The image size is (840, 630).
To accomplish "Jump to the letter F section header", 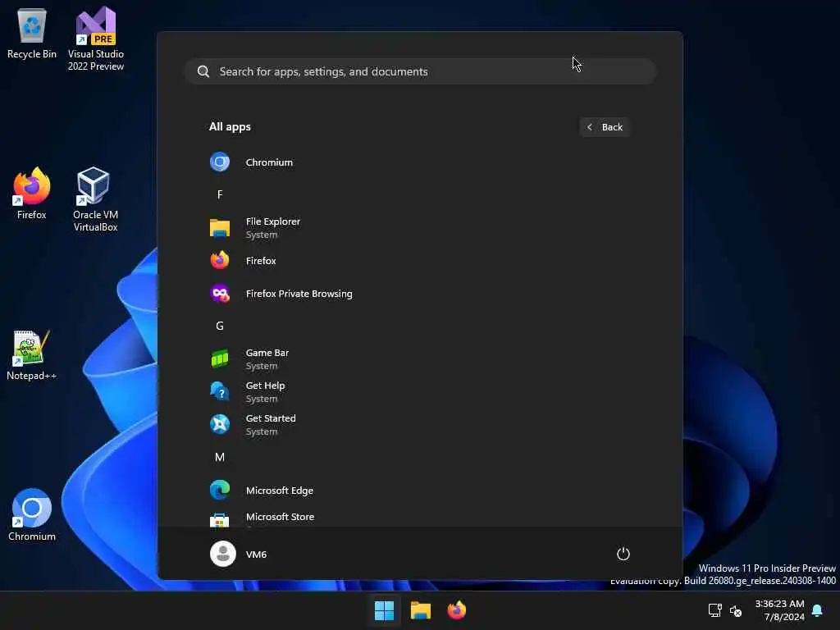I will point(220,194).
